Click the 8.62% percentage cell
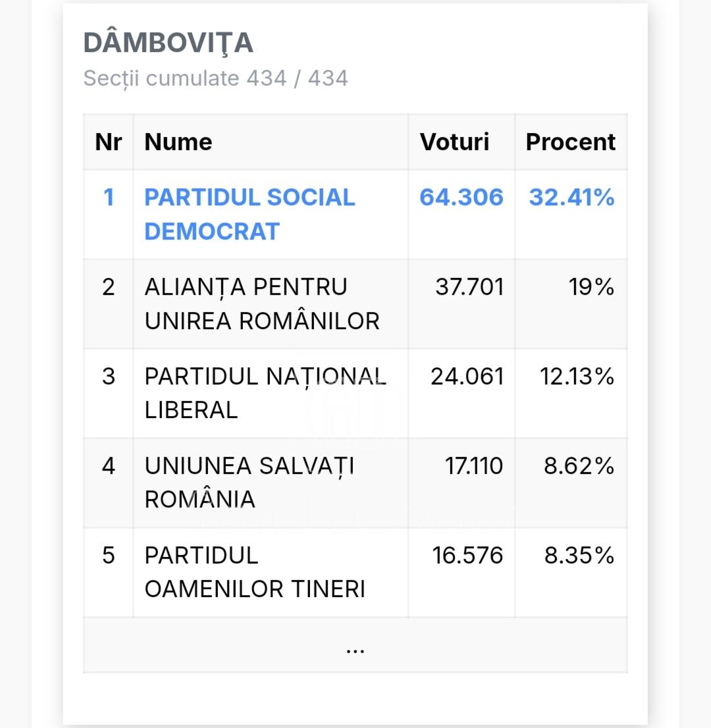711x728 pixels. point(579,466)
